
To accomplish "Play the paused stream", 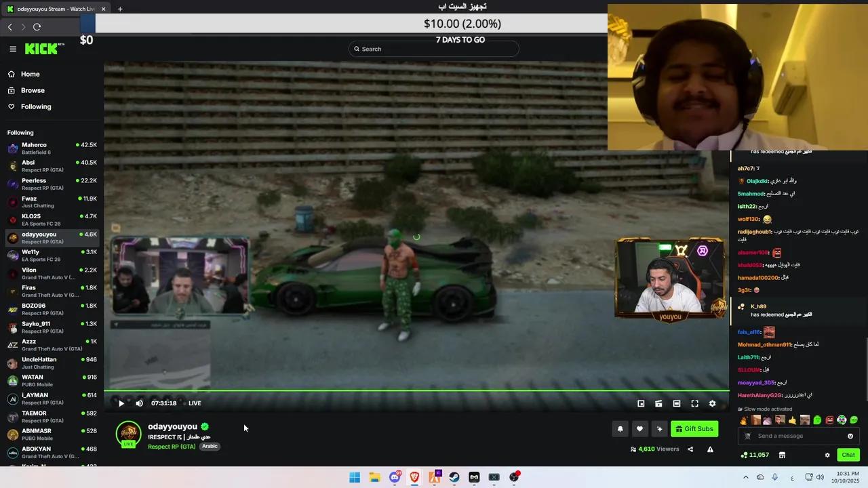I will (121, 403).
